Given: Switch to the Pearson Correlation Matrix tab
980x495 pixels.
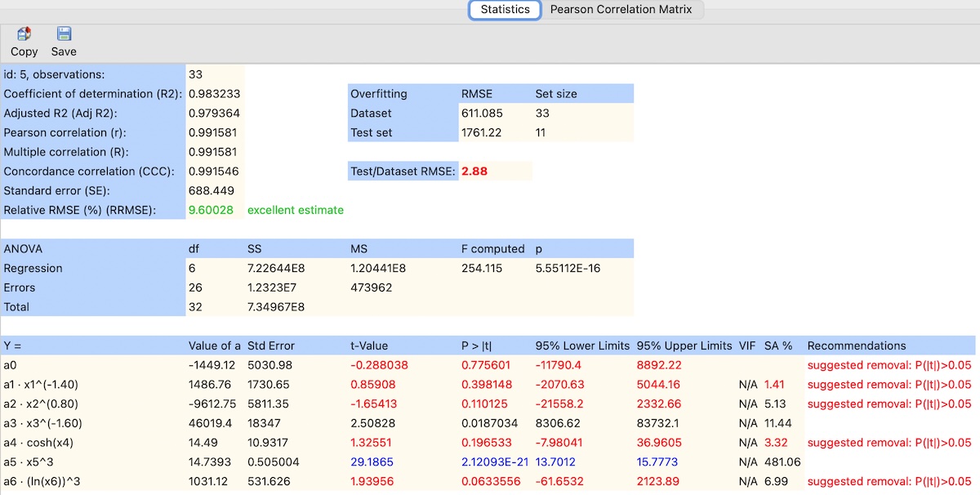Looking at the screenshot, I should click(623, 10).
